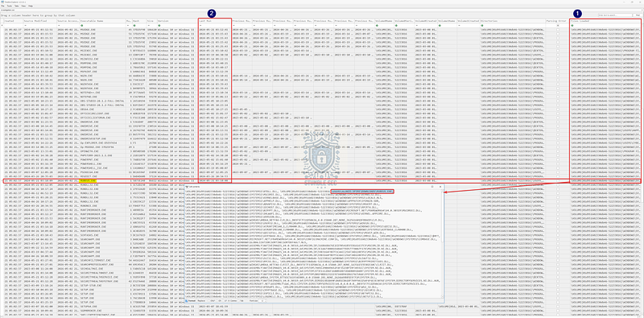Select the ONEDRIVESETUP.EXE executable name cell
The image size is (644, 318).
point(103,138)
